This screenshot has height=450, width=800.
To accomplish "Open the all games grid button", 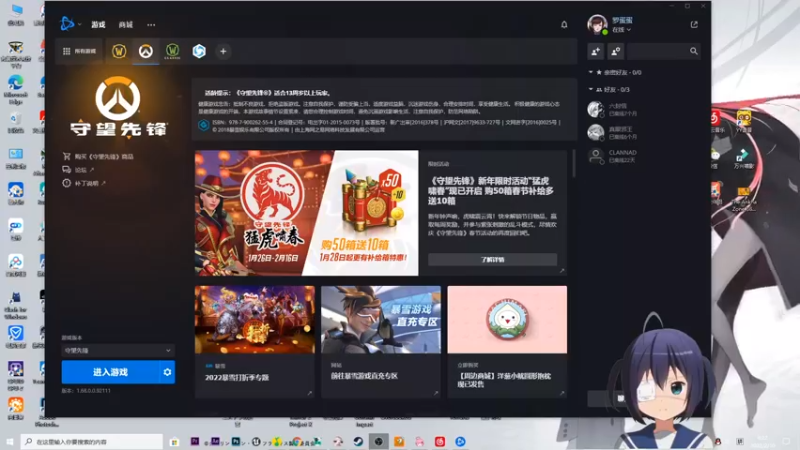I will (79, 51).
